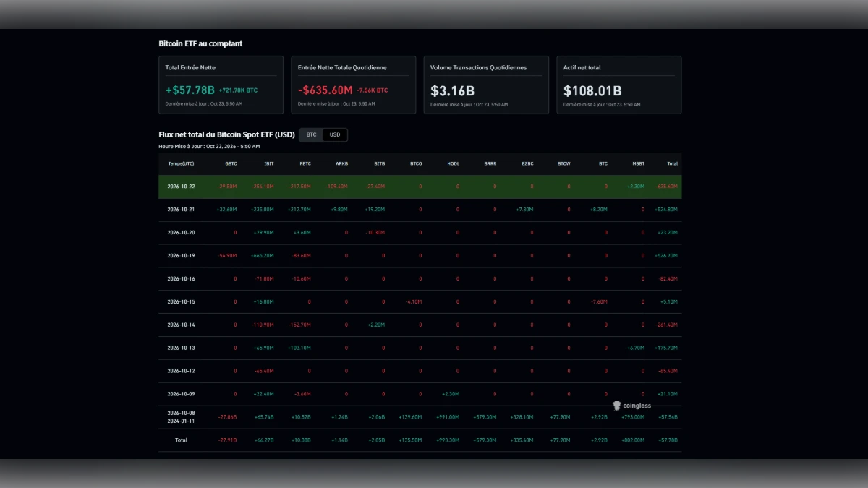Switch flow units to BTC
This screenshot has width=868, height=488.
click(311, 134)
